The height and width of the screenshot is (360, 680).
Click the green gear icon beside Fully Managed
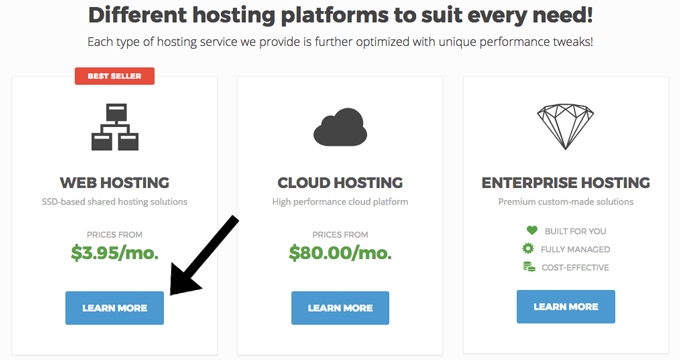point(528,249)
